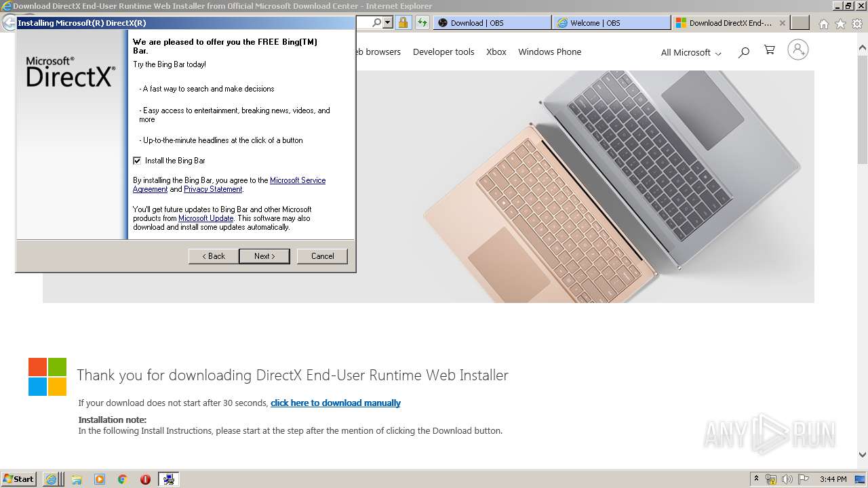Click the address bar search magnifier
868x488 pixels.
point(377,22)
